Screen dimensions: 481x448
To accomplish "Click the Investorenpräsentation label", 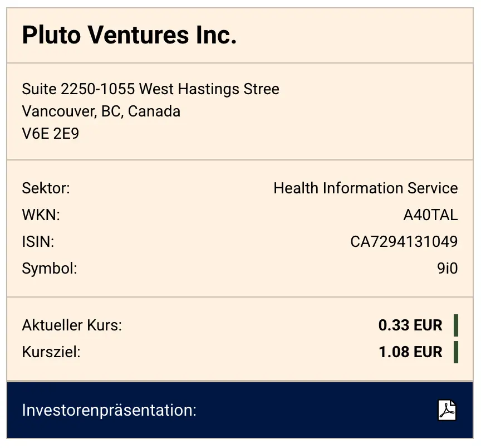I will [109, 411].
